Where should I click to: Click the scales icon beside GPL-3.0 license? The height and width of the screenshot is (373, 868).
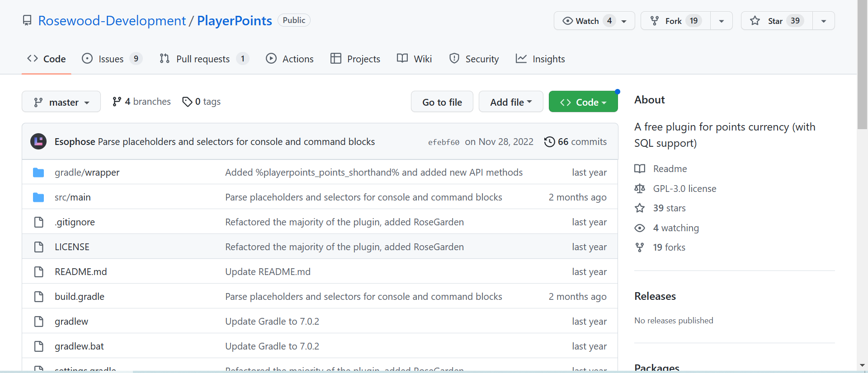click(x=640, y=189)
